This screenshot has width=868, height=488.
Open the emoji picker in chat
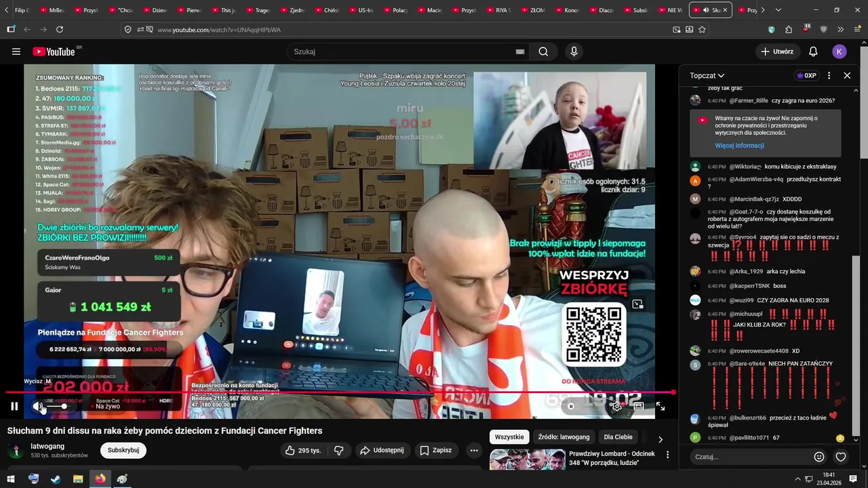click(x=819, y=457)
